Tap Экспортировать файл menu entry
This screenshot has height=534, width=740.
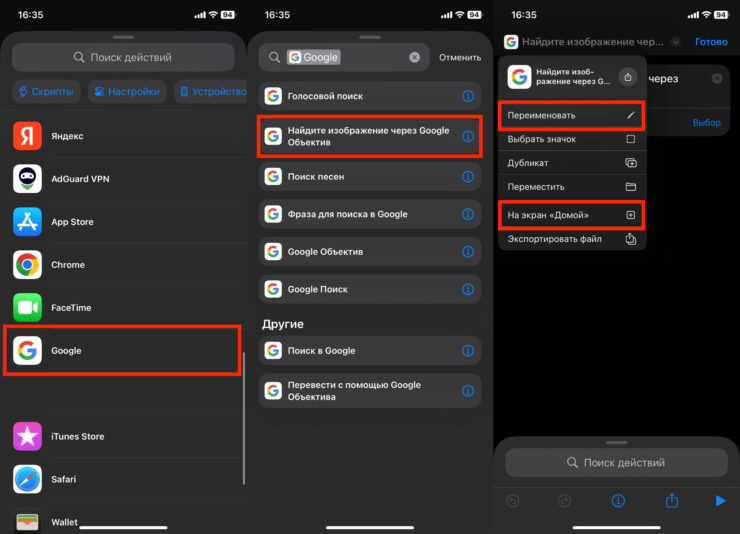click(x=570, y=239)
